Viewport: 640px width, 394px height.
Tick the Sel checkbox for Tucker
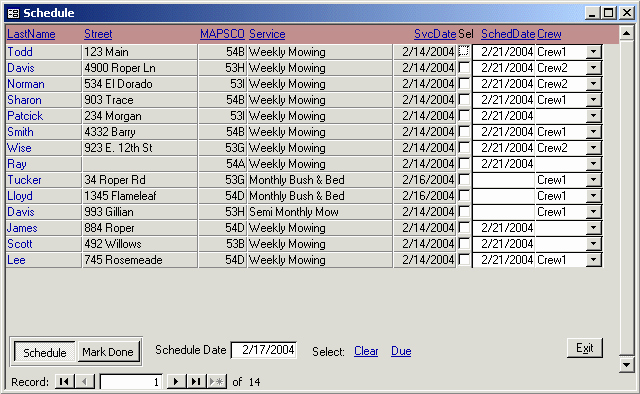click(x=464, y=179)
